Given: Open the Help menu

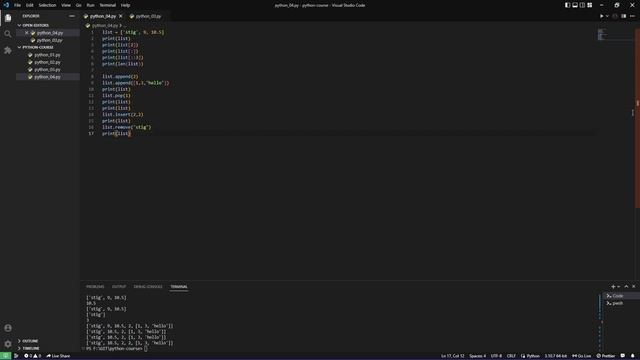Looking at the screenshot, I should pos(126,5).
